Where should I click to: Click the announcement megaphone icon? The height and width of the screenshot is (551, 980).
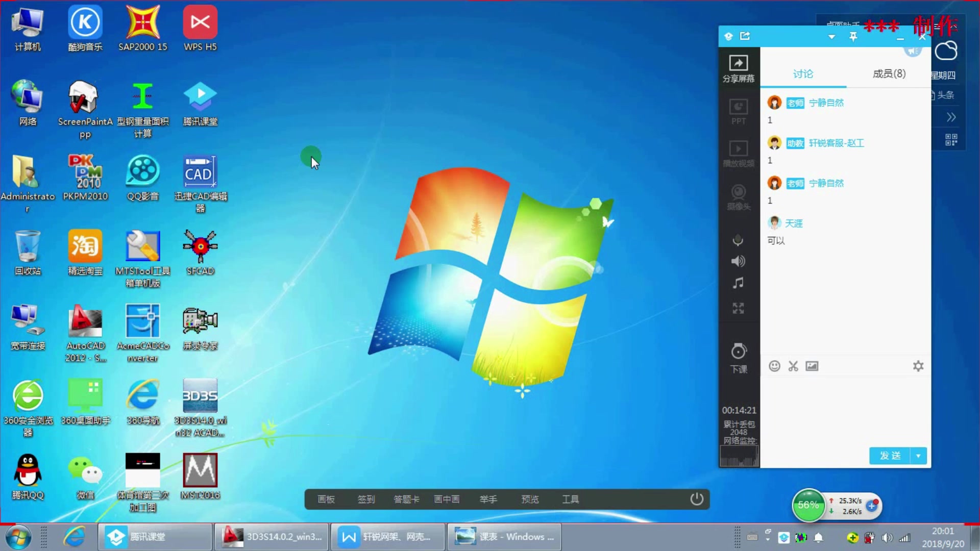912,51
